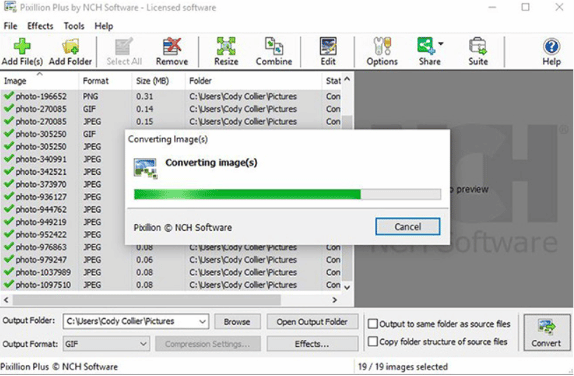Sort the list by the Format column header
Image resolution: width=574 pixels, height=376 pixels.
[x=105, y=81]
